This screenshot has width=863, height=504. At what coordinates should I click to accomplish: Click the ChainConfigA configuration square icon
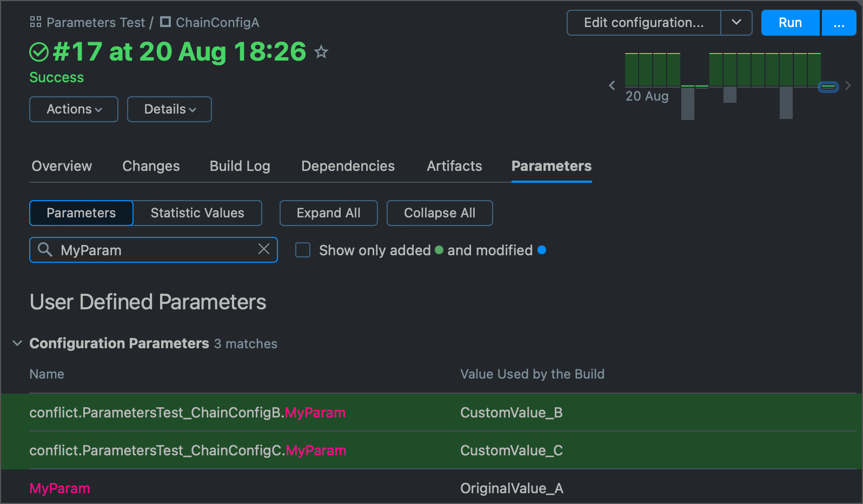(x=165, y=22)
